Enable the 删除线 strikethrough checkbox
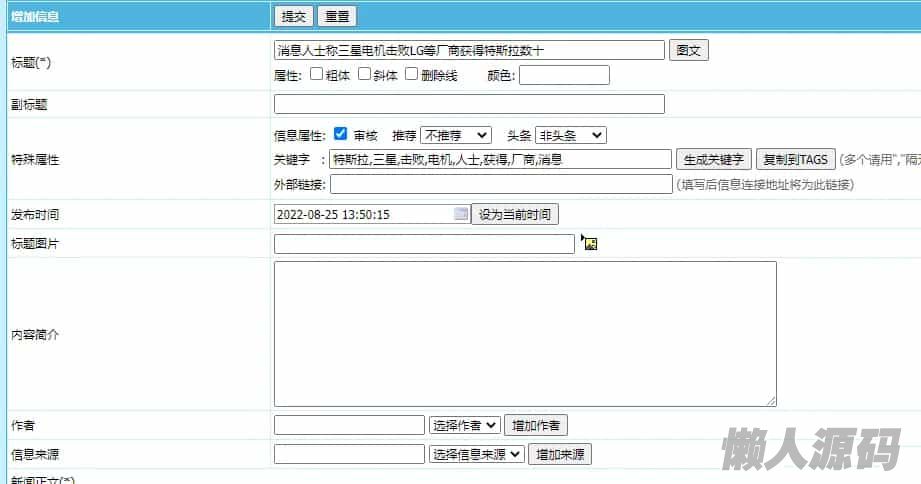921x484 pixels. [x=411, y=73]
